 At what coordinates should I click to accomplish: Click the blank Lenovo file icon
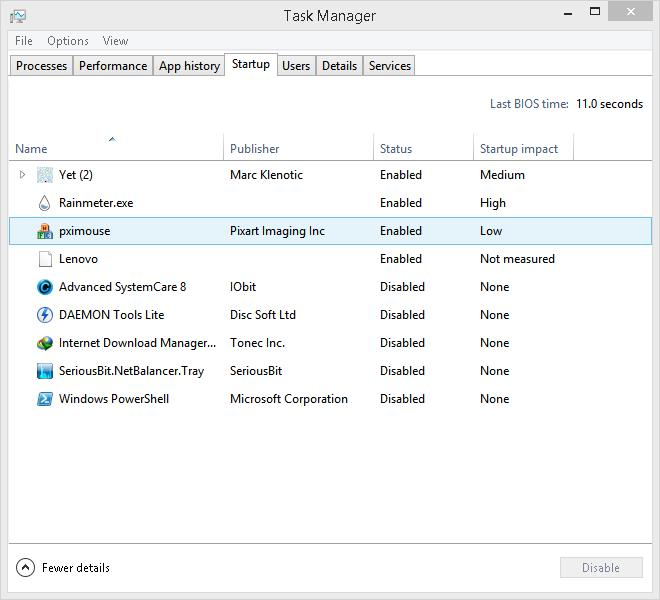point(45,259)
